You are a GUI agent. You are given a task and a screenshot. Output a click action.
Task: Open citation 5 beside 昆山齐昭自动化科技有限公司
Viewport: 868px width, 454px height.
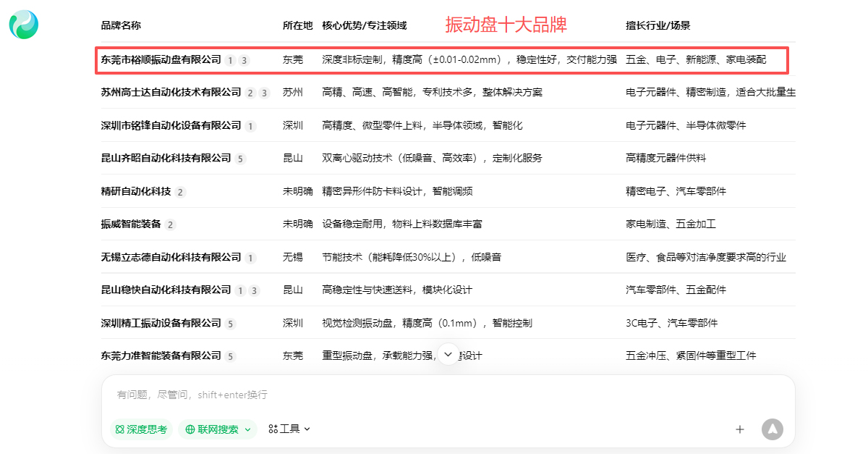pyautogui.click(x=240, y=159)
